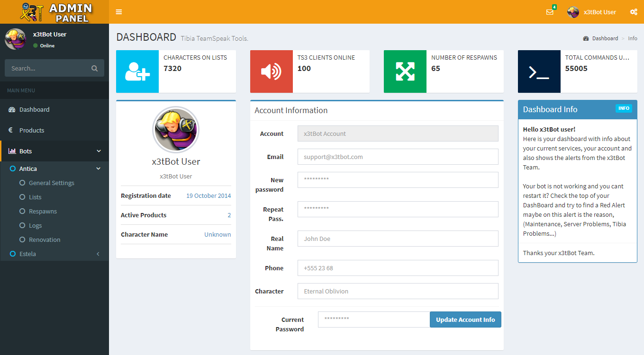The height and width of the screenshot is (355, 644).
Task: Click the Dashboard gauge icon in sidebar
Action: (x=12, y=109)
